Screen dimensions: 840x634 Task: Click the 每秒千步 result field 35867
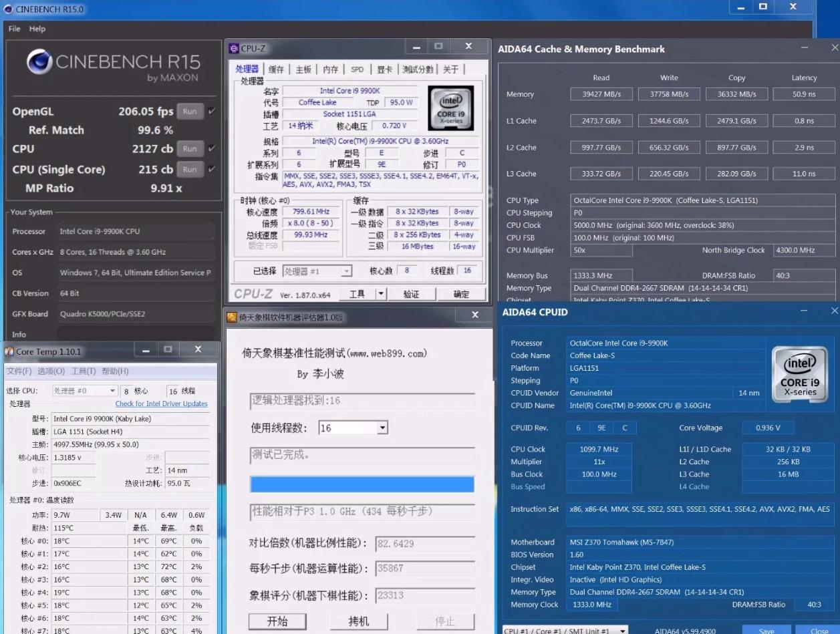click(x=425, y=569)
